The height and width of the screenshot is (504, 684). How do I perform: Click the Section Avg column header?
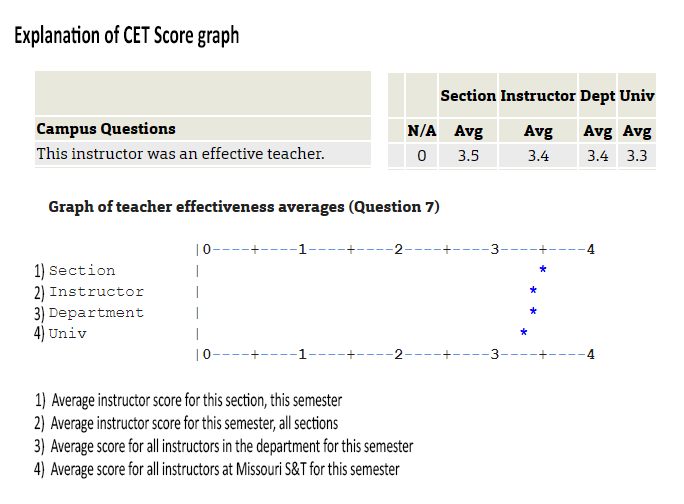(468, 131)
